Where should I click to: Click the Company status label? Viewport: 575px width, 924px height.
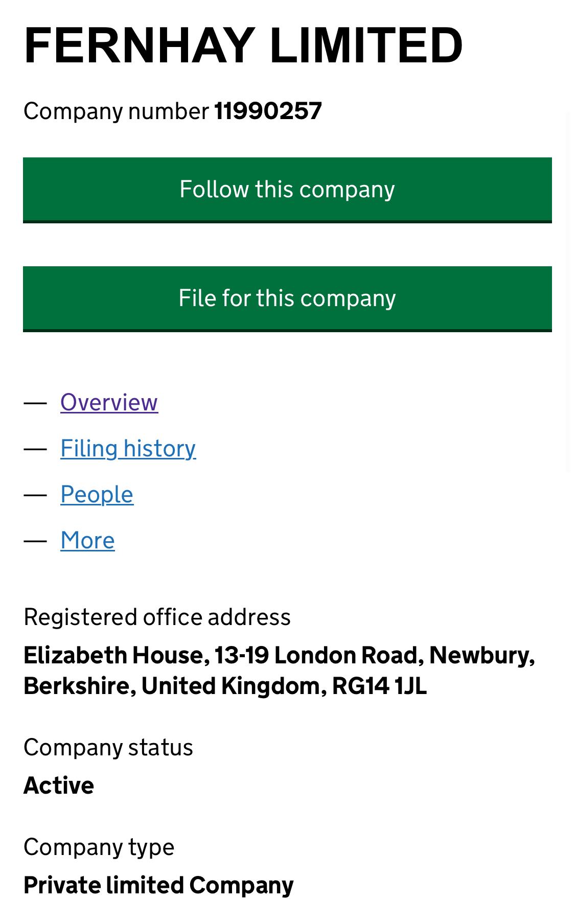(x=108, y=747)
